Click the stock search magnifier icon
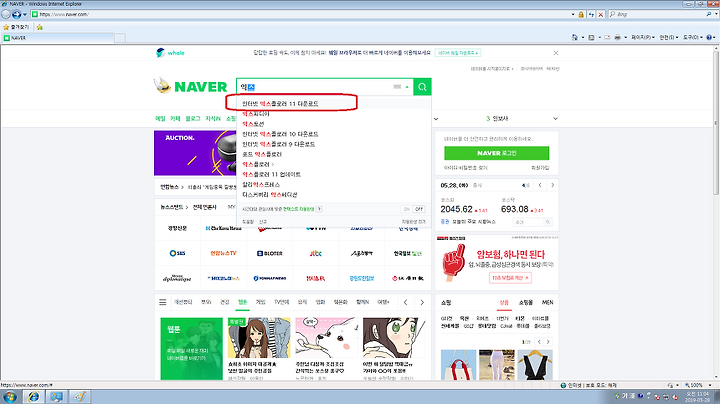The width and height of the screenshot is (720, 404). pyautogui.click(x=547, y=222)
